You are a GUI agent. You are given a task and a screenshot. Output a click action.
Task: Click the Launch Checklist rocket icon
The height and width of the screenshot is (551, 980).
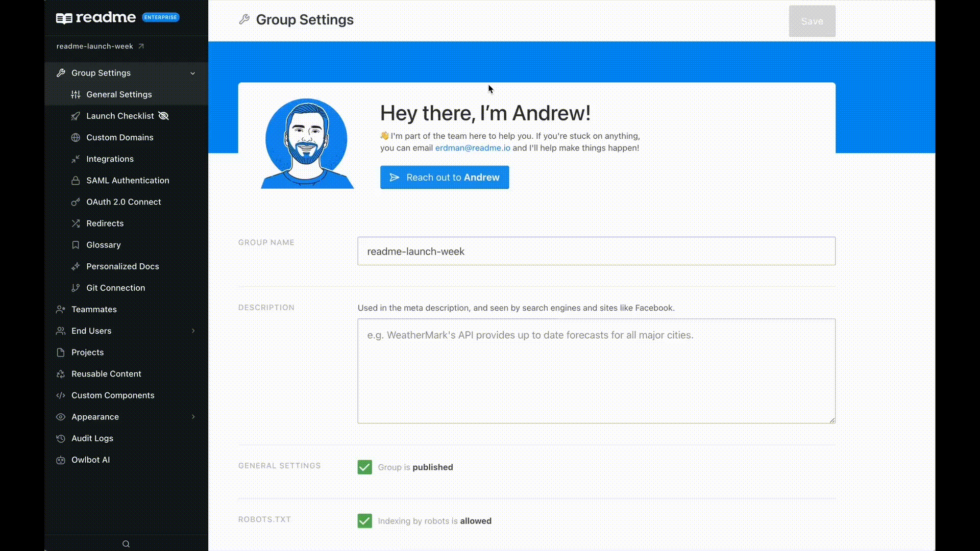(x=76, y=116)
